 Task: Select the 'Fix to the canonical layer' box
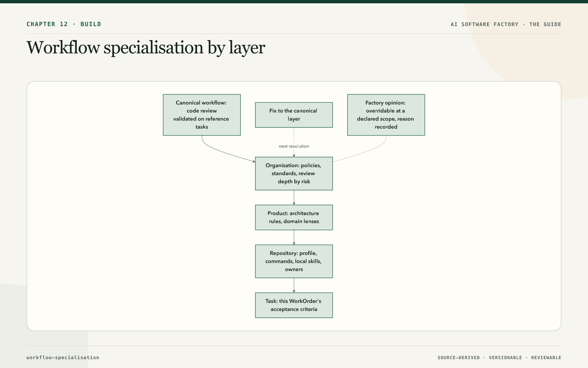point(294,115)
